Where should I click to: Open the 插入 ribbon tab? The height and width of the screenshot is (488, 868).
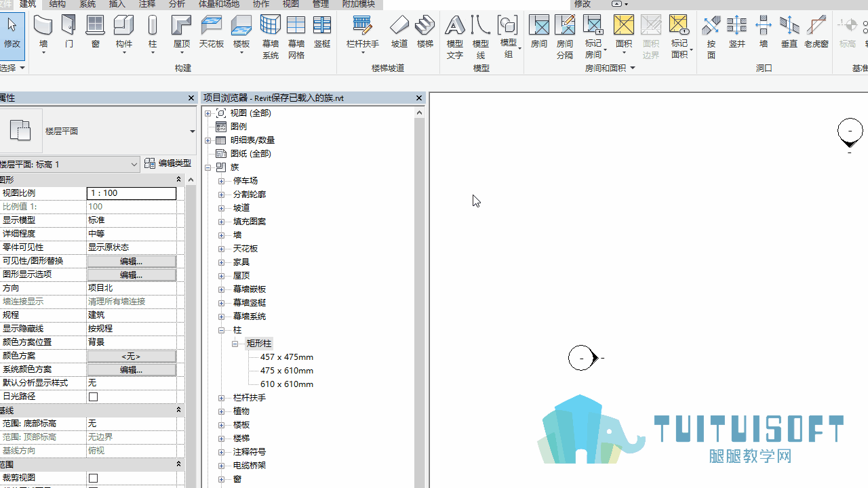[x=117, y=4]
